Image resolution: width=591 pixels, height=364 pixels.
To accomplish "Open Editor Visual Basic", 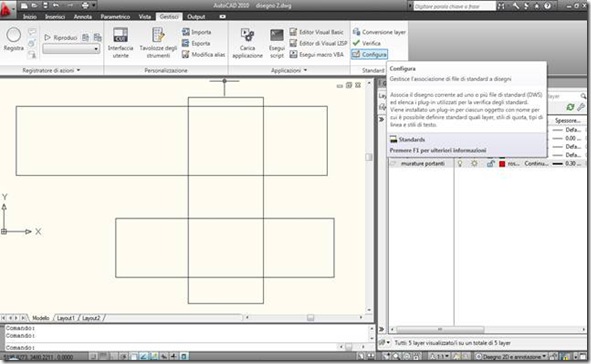I will [x=317, y=32].
